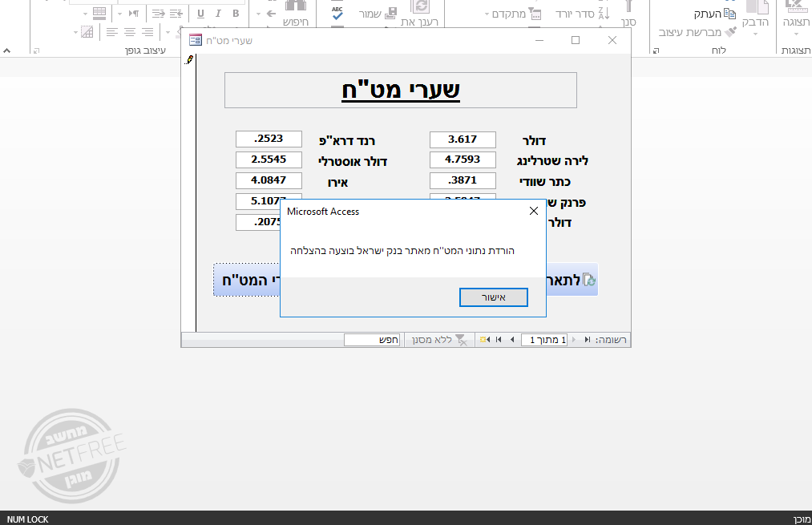The height and width of the screenshot is (525, 812).
Task: Click the gridlines icon in עיצוב גופן group
Action: pyautogui.click(x=100, y=12)
